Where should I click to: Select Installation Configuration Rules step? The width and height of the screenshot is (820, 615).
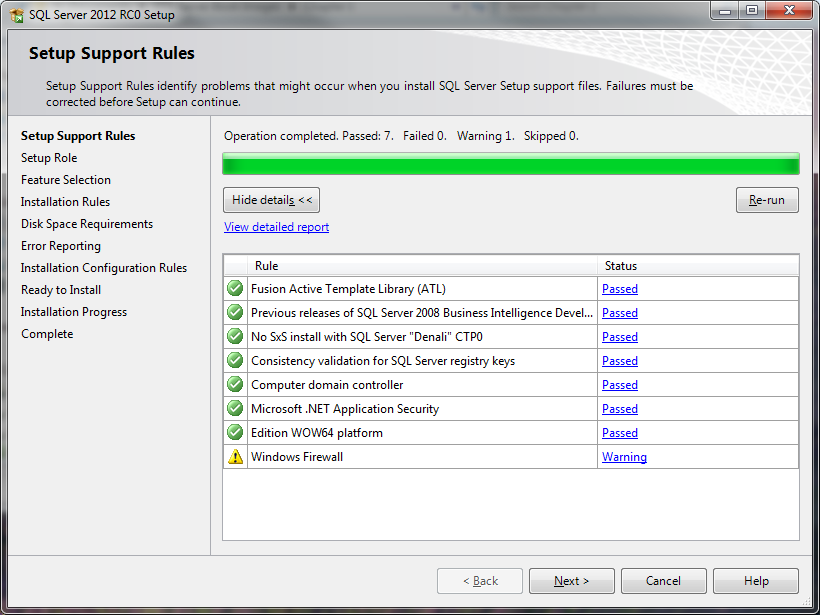[104, 268]
